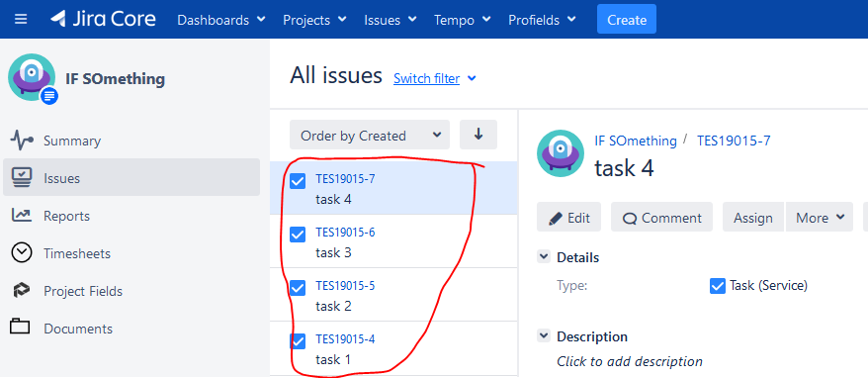This screenshot has width=868, height=378.
Task: Collapse the Details section
Action: [x=544, y=257]
